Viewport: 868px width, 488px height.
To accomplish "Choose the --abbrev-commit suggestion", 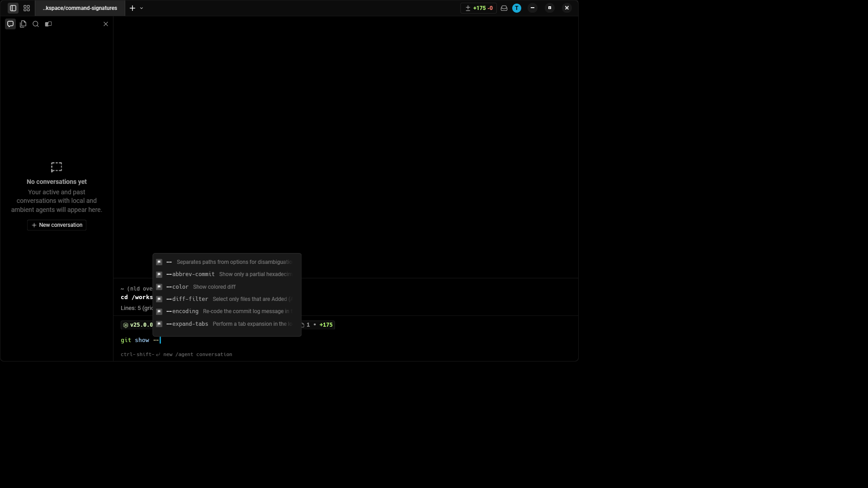I will click(227, 274).
